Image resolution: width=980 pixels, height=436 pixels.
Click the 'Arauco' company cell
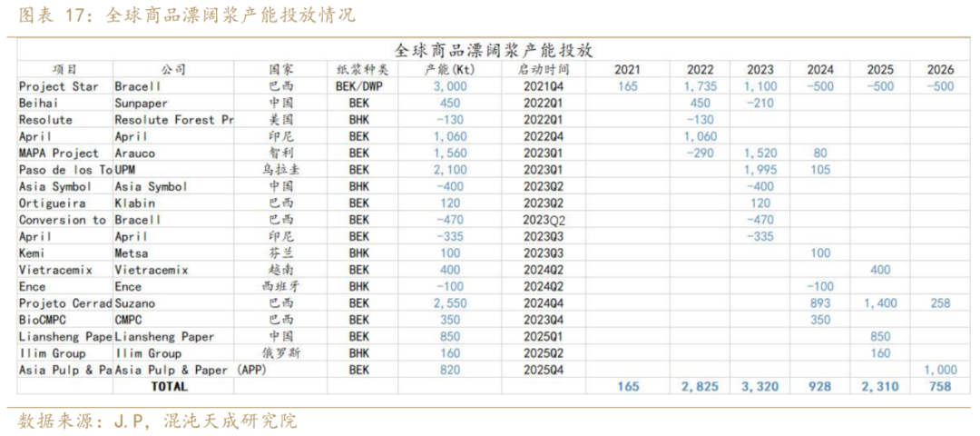[x=134, y=154]
